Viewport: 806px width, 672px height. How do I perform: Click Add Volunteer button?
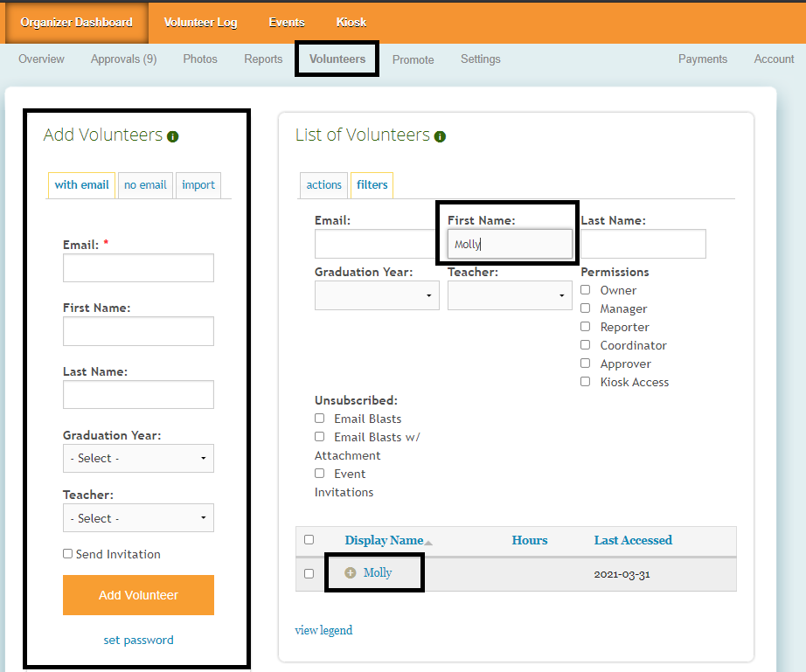click(138, 595)
